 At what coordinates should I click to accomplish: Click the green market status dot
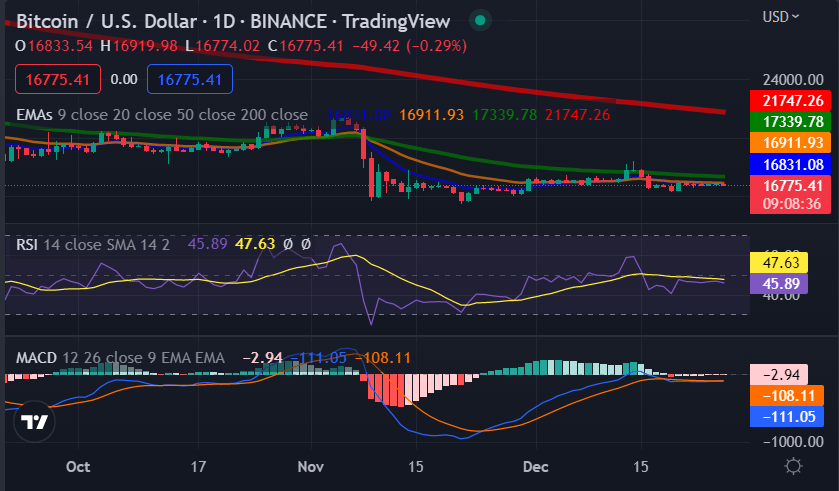[480, 20]
